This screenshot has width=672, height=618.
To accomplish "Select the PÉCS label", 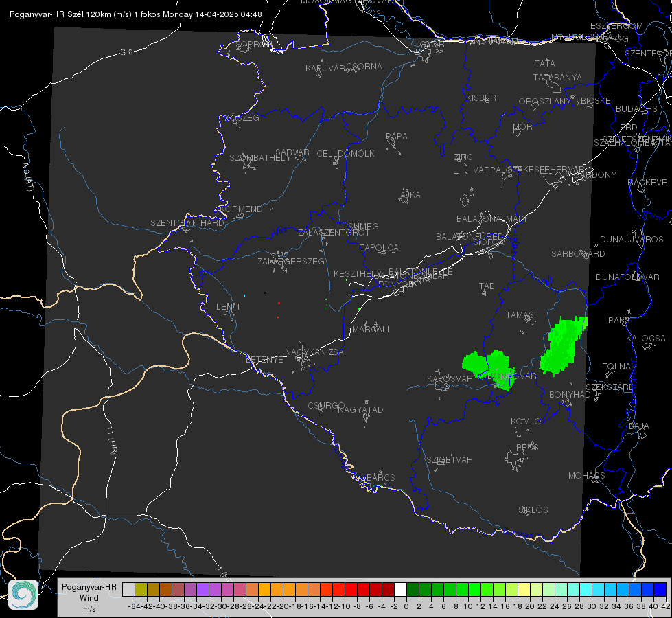I will (527, 447).
